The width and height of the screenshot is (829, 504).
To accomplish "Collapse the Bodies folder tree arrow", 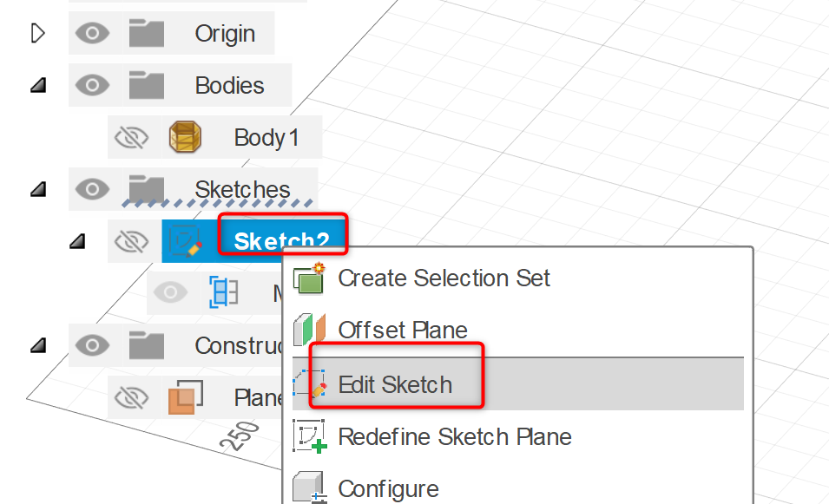I will pyautogui.click(x=36, y=85).
